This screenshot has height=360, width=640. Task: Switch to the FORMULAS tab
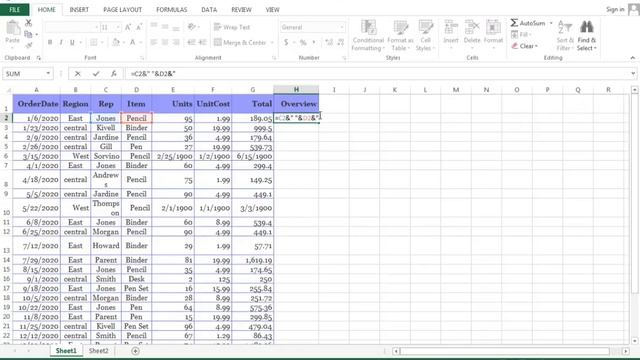(171, 9)
